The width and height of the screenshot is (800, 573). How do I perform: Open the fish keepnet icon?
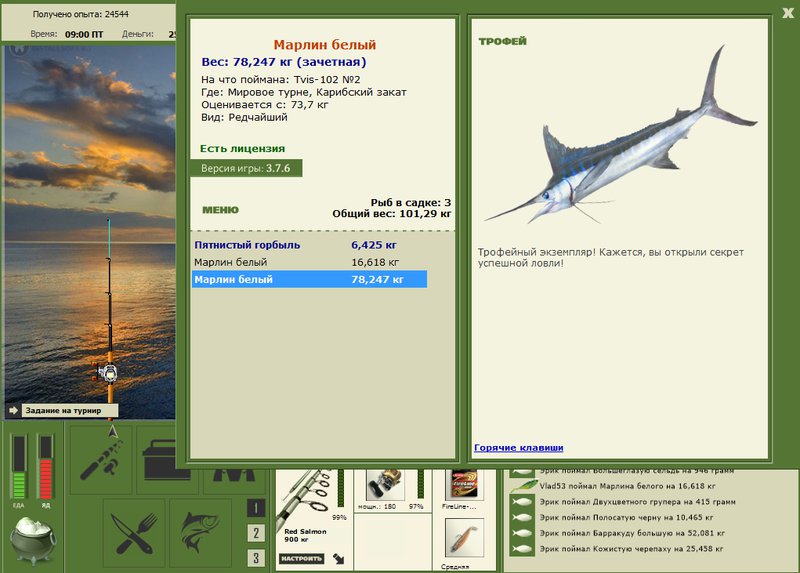200,533
